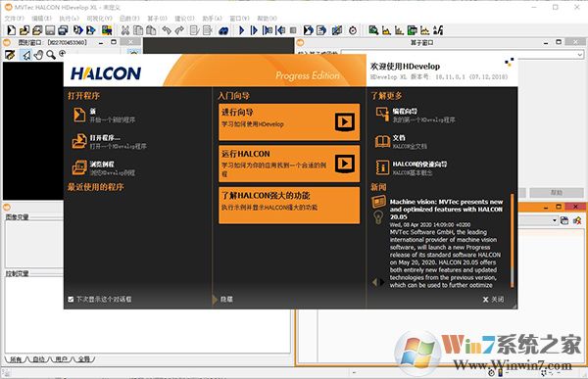Select the hand move tool in graphics window
Viewport: 588px width, 379px height.
38,55
